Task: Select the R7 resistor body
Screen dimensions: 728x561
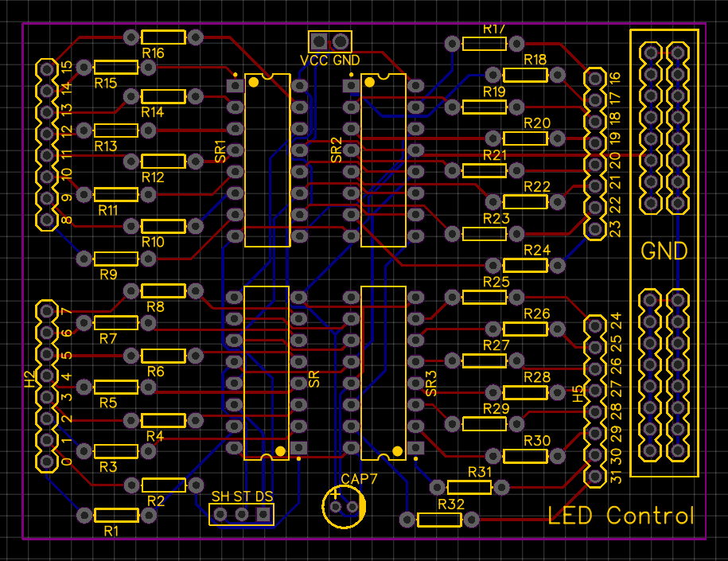Action: pos(116,323)
